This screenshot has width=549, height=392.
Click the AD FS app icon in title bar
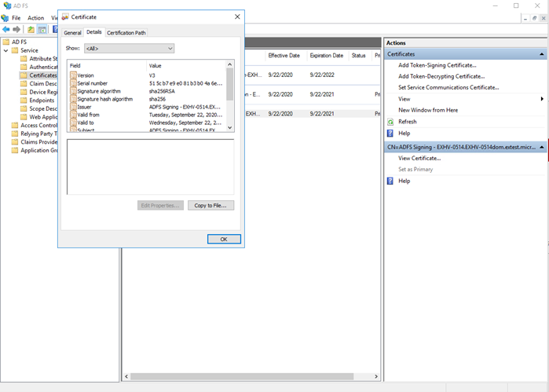pyautogui.click(x=6, y=5)
